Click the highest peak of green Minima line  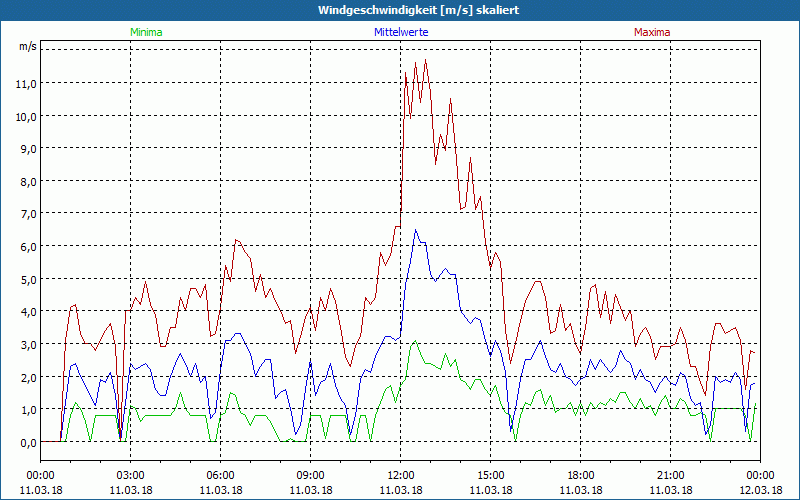pos(415,342)
